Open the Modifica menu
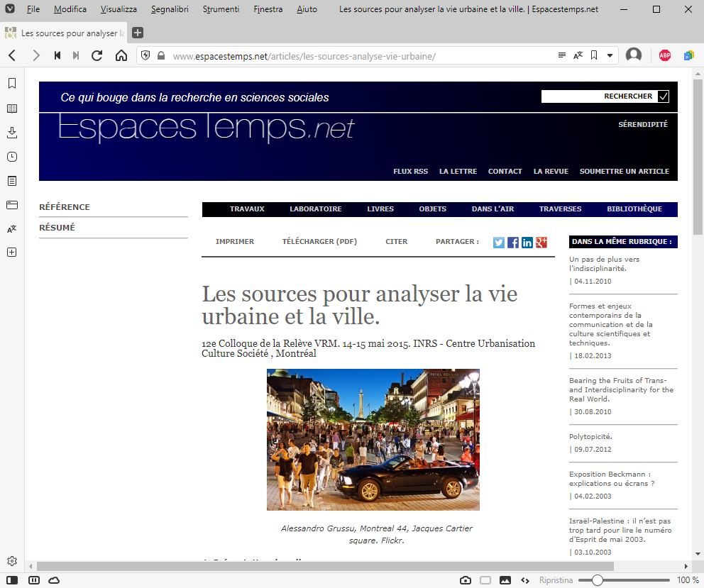The image size is (704, 588). 70,9
